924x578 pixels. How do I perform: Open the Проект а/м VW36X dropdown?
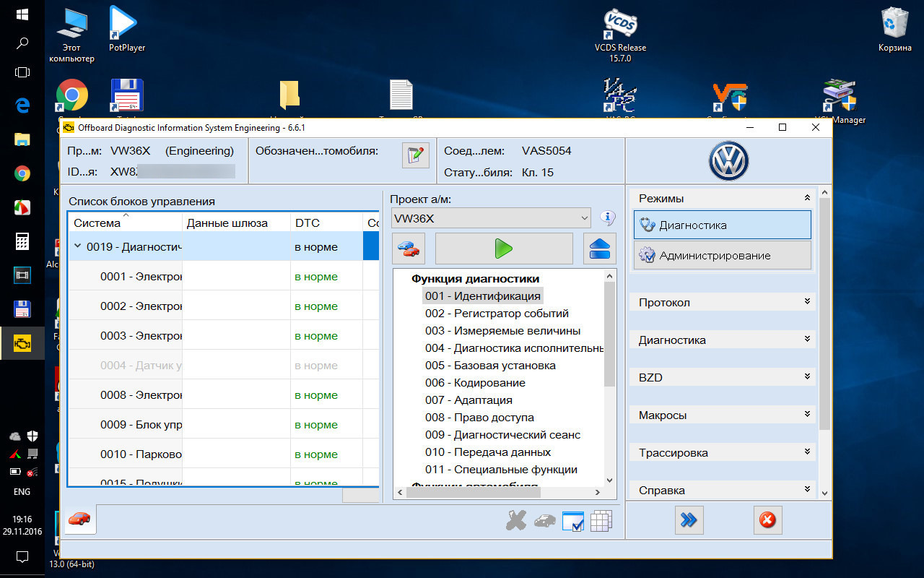click(492, 217)
